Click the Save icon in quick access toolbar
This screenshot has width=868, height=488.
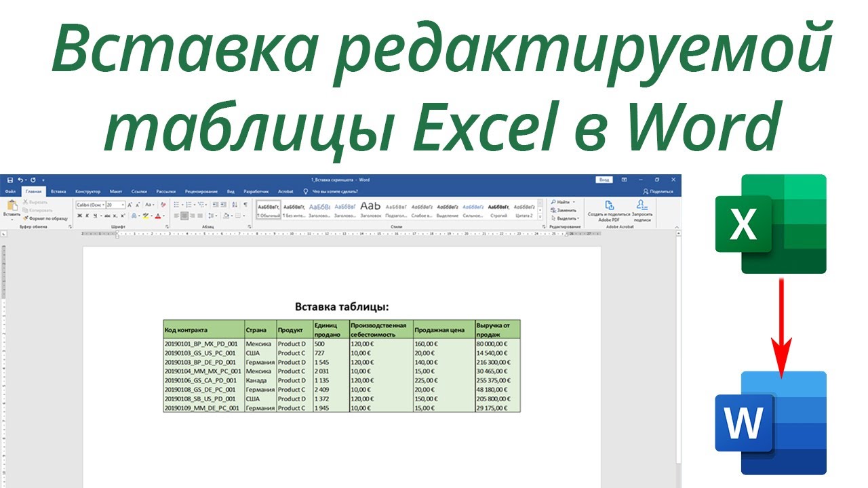pyautogui.click(x=10, y=180)
